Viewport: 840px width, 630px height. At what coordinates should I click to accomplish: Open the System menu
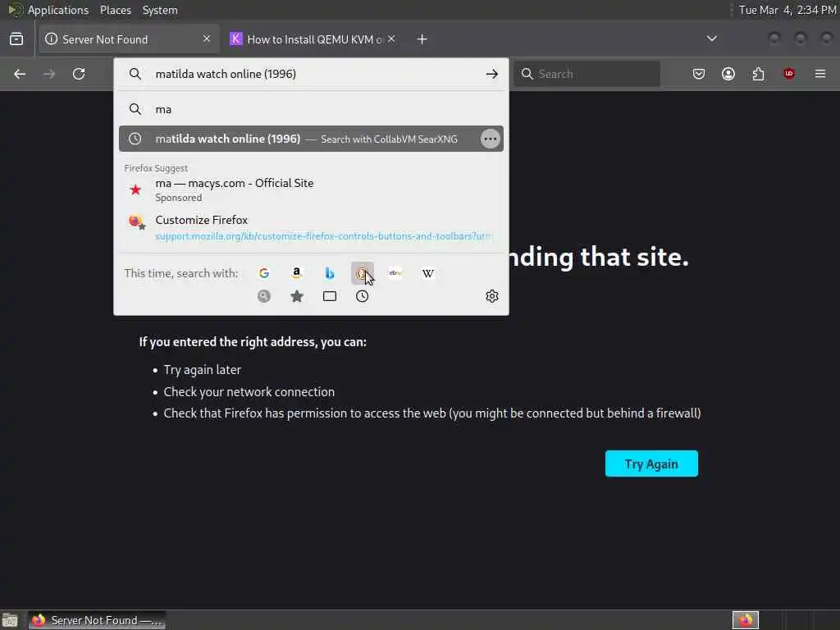pyautogui.click(x=160, y=10)
